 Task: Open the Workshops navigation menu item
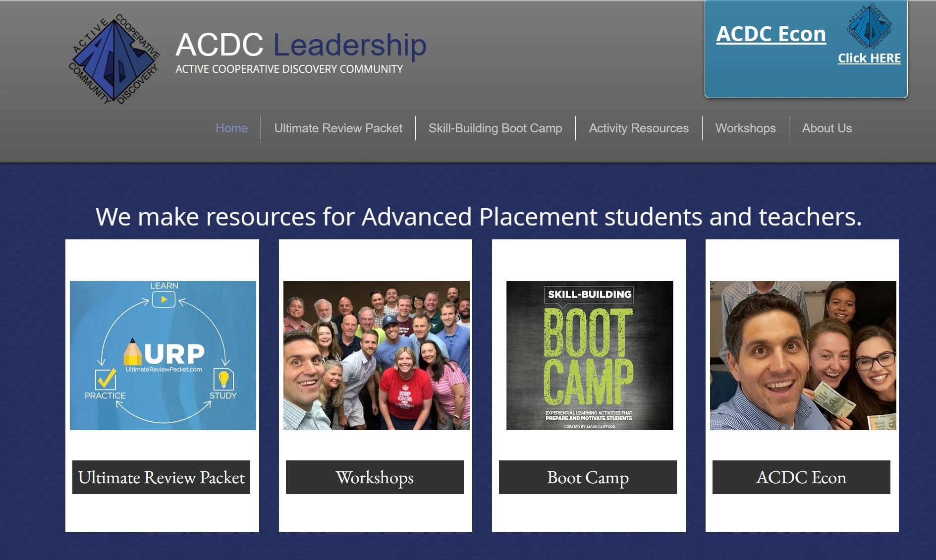(745, 128)
